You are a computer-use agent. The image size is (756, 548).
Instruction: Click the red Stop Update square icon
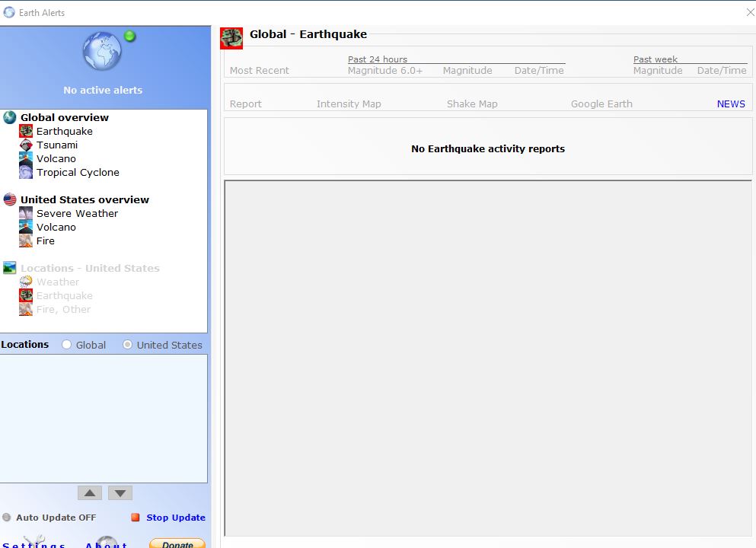point(136,517)
